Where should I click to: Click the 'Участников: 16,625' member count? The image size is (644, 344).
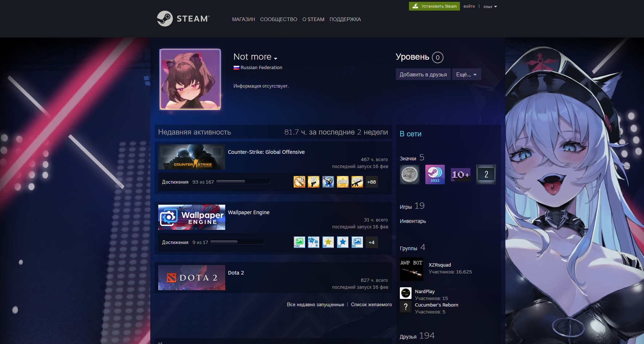point(450,272)
